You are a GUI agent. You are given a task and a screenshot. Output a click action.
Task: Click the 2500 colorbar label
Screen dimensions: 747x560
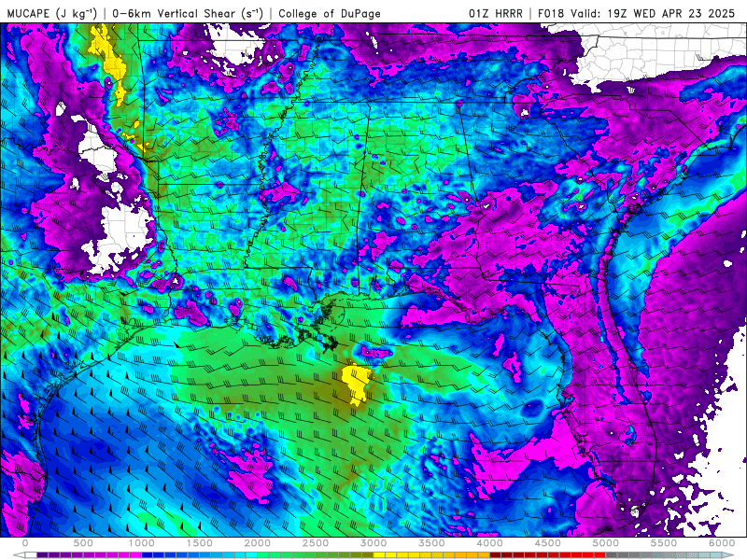tap(316, 543)
